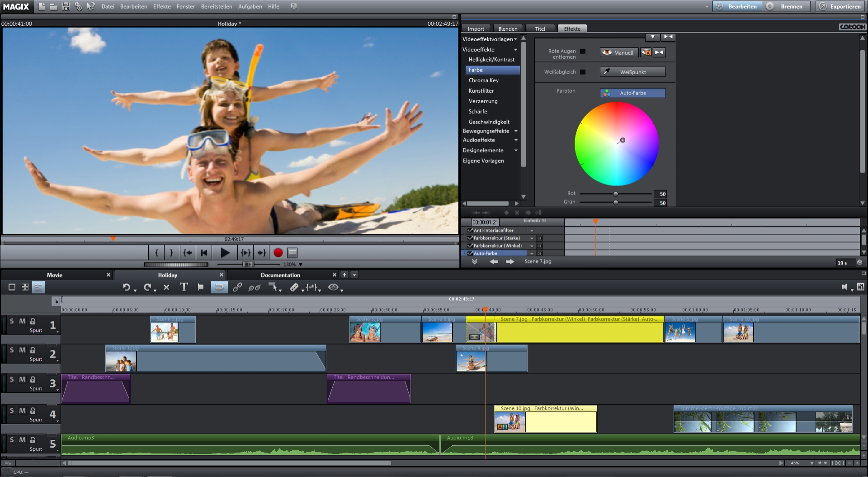Uncheck the Auto-Farbe keyframe checkbox

[x=470, y=253]
